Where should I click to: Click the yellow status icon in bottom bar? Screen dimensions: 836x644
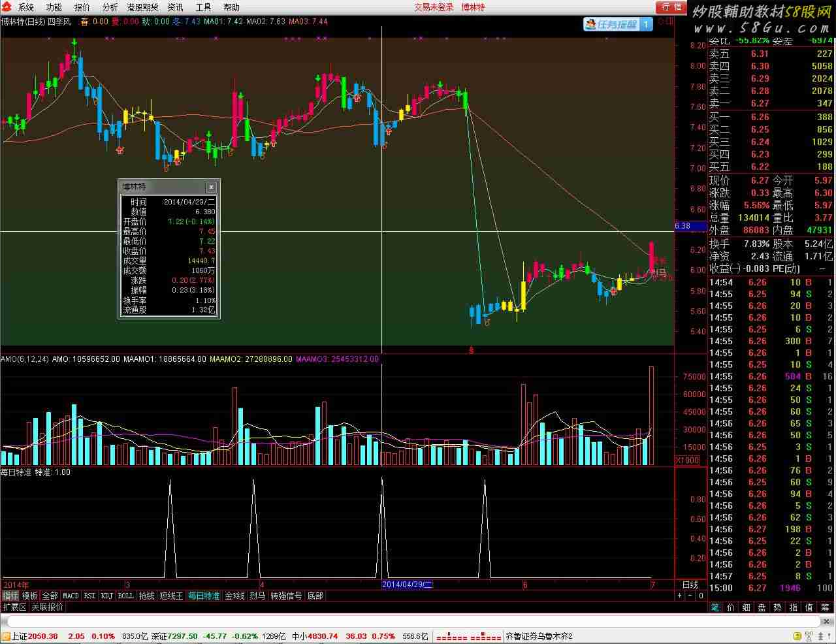(796, 636)
